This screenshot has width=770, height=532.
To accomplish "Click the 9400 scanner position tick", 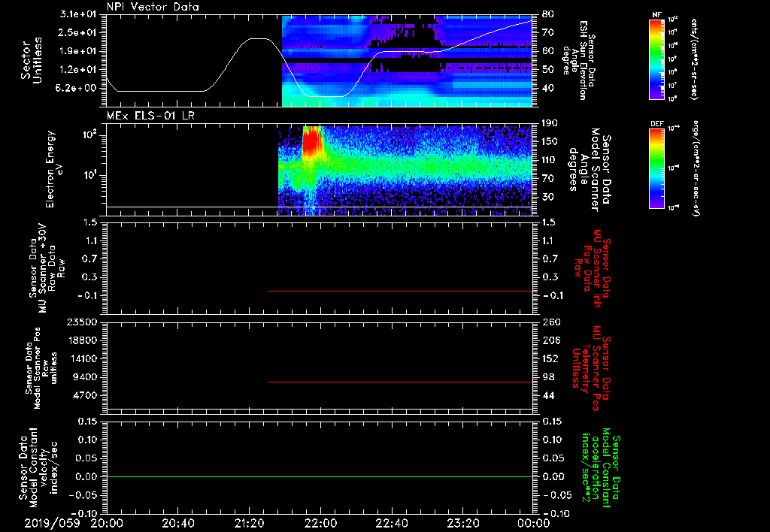I will tap(86, 377).
